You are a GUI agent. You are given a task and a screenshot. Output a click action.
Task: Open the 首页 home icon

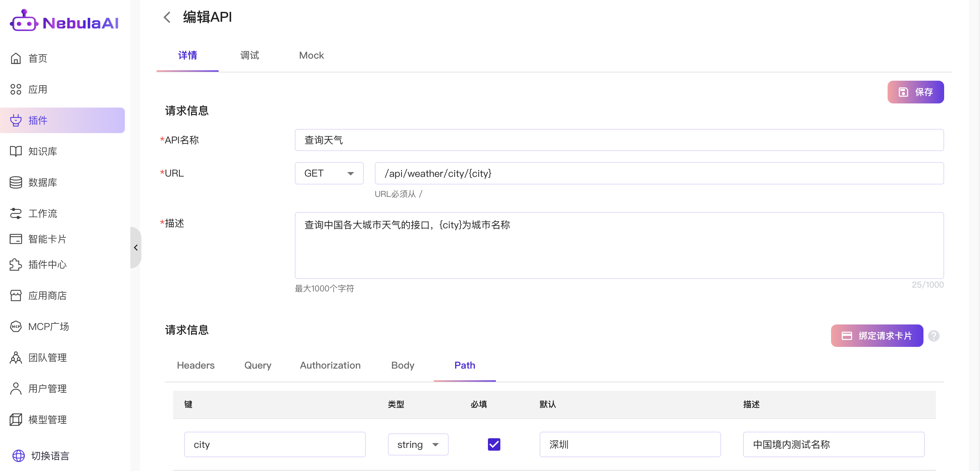tap(16, 58)
